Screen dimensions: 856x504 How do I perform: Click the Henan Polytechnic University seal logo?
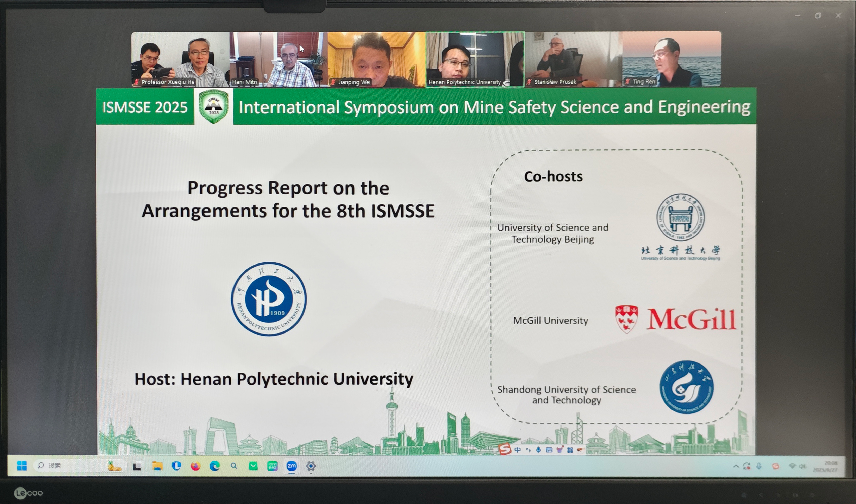pyautogui.click(x=269, y=299)
